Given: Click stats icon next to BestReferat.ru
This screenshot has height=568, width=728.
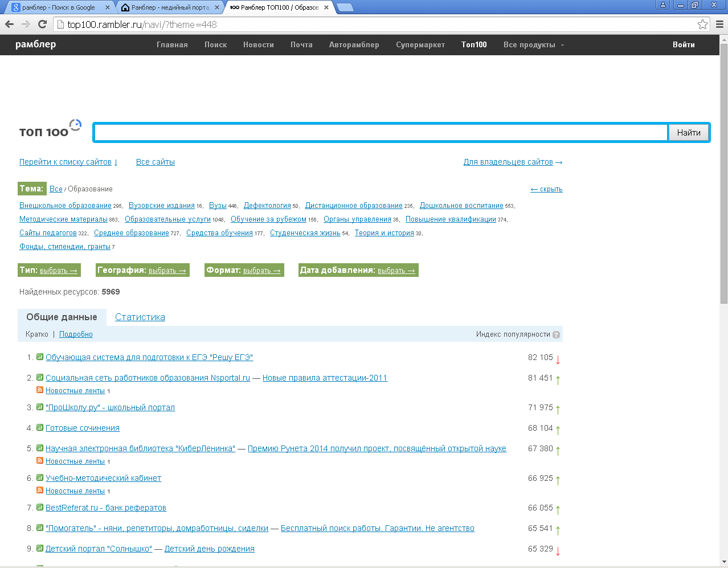Looking at the screenshot, I should [x=40, y=507].
